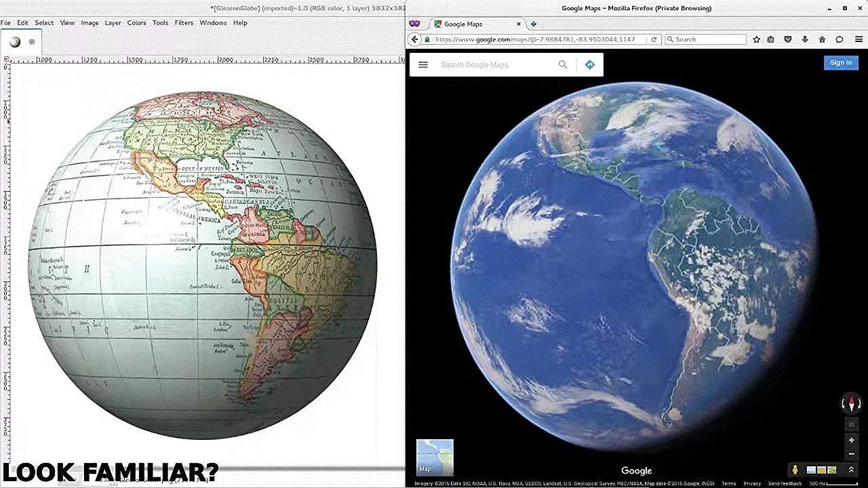
Task: Click the Send feedback link
Action: point(785,483)
